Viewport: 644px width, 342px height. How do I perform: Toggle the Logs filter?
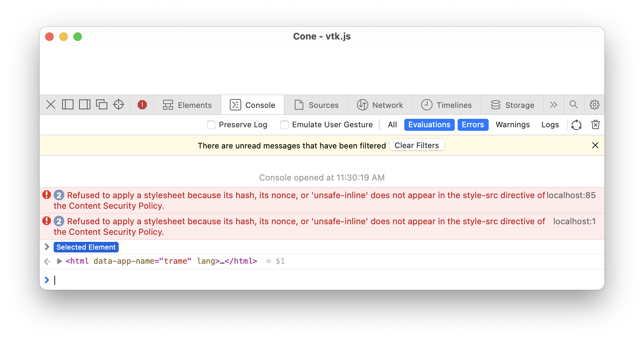click(x=550, y=125)
